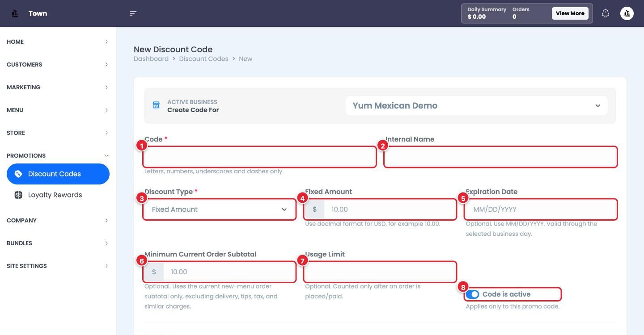The image size is (644, 335).
Task: Click the Minimum Current Order Subtotal field
Action: pos(220,272)
